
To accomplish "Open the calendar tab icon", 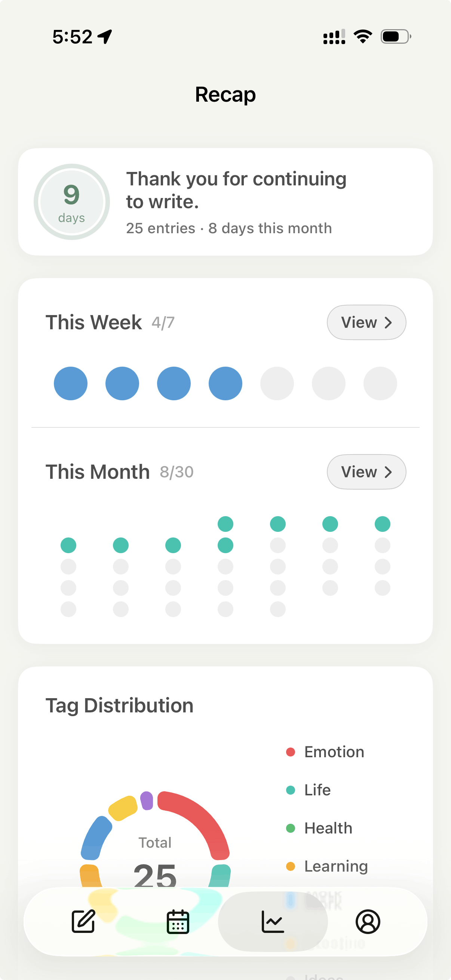I will point(178,921).
